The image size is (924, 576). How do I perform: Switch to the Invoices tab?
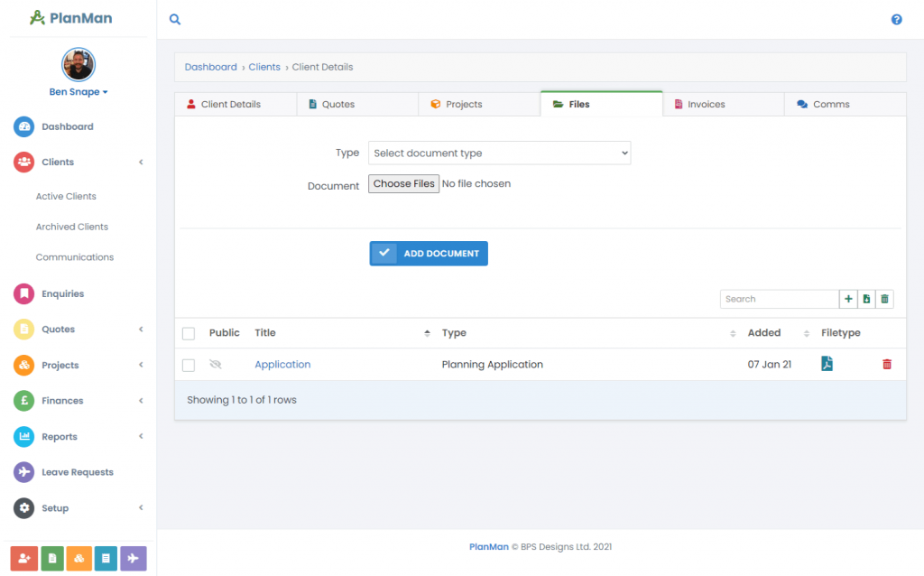click(724, 105)
